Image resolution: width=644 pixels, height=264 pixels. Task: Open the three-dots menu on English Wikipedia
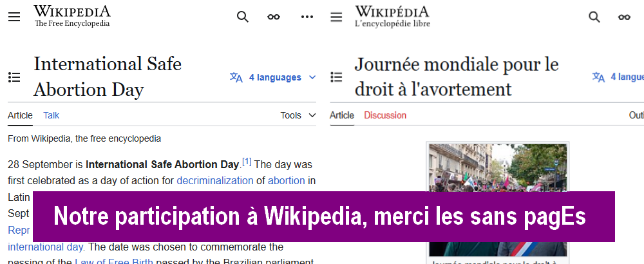click(307, 17)
